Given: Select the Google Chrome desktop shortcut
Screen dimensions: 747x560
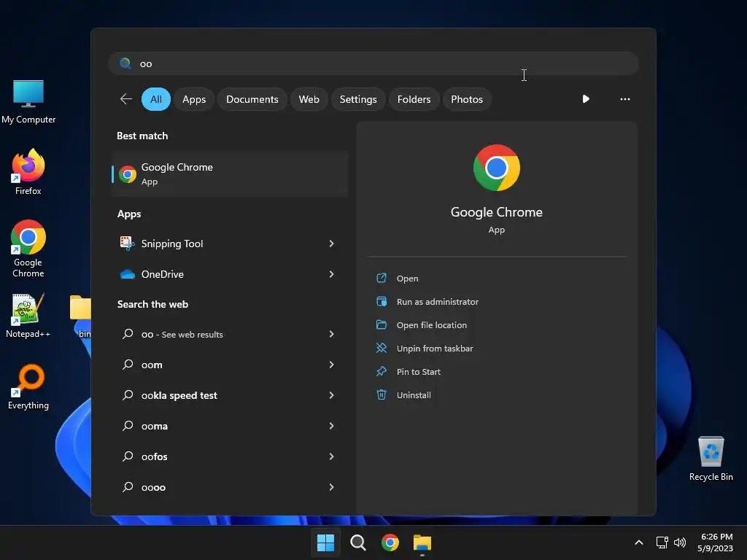Looking at the screenshot, I should (x=28, y=249).
